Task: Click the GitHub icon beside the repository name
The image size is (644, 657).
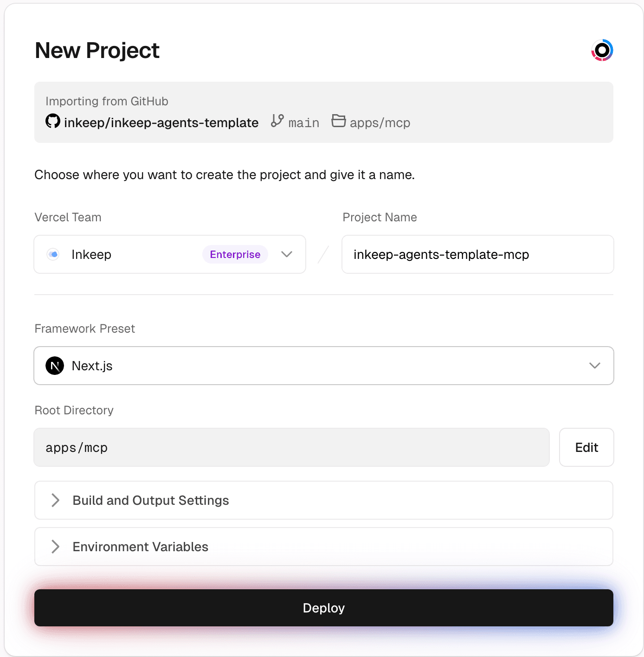Action: [x=53, y=122]
